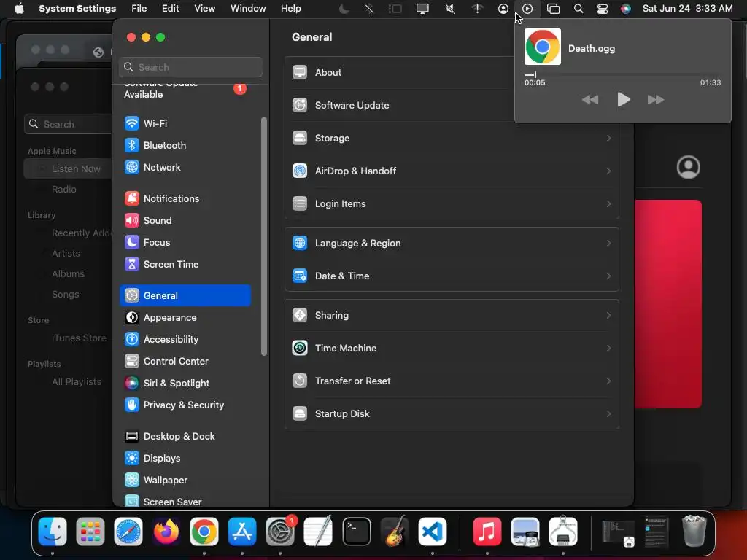This screenshot has width=747, height=560.
Task: Open Wallpaper settings in sidebar
Action: pos(185,481)
